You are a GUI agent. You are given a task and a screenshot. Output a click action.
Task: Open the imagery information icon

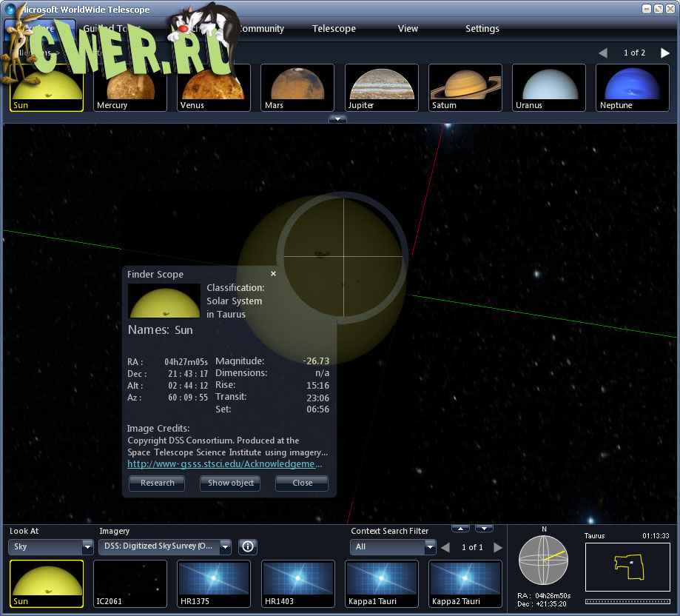(248, 546)
